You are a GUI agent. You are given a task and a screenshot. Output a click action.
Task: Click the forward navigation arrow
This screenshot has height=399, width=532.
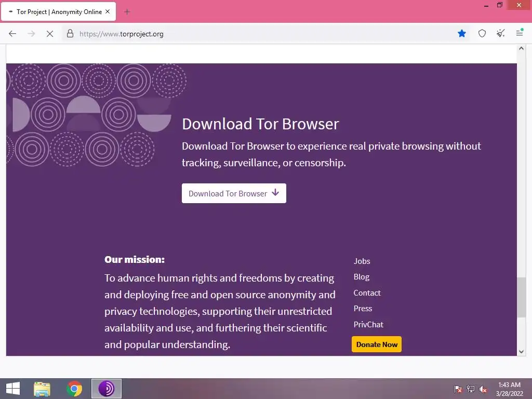[31, 34]
